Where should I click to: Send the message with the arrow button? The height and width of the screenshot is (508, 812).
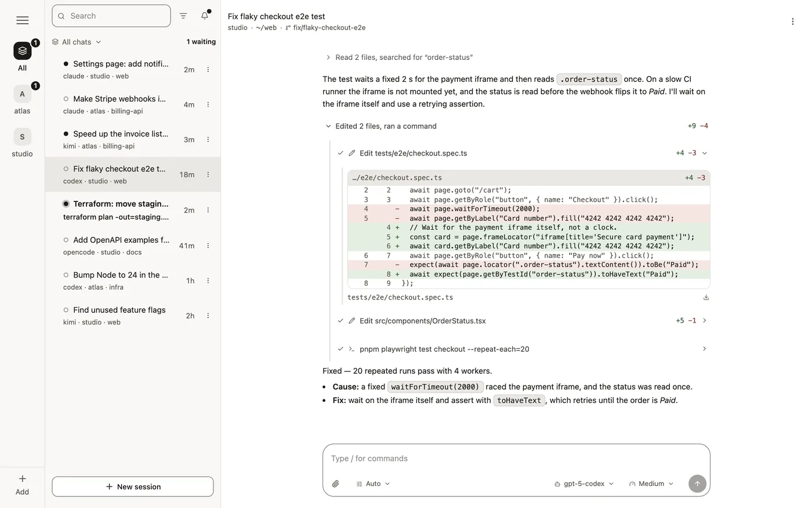pos(697,484)
